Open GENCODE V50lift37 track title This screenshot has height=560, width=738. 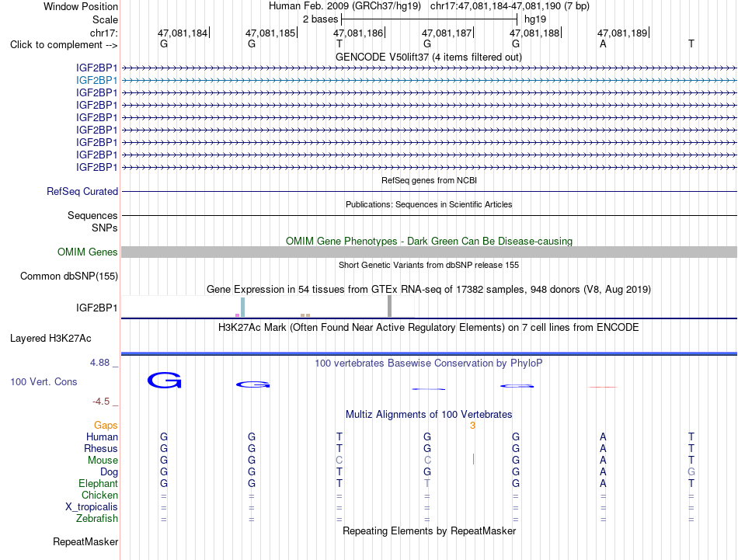coord(428,57)
